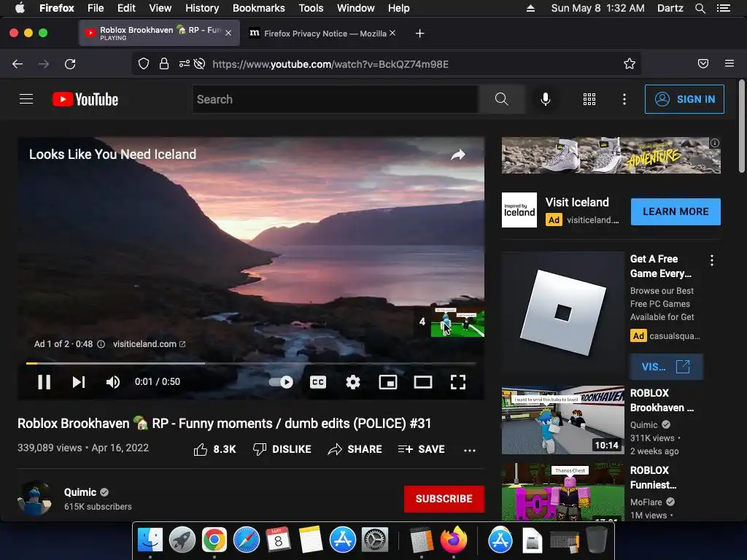Click the YouTube URL in address bar
This screenshot has height=560, width=747.
[330, 64]
